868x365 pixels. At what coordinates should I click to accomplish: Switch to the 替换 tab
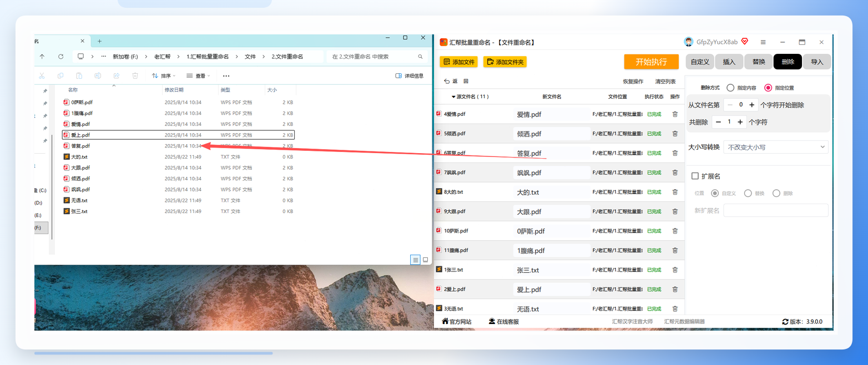coord(759,62)
